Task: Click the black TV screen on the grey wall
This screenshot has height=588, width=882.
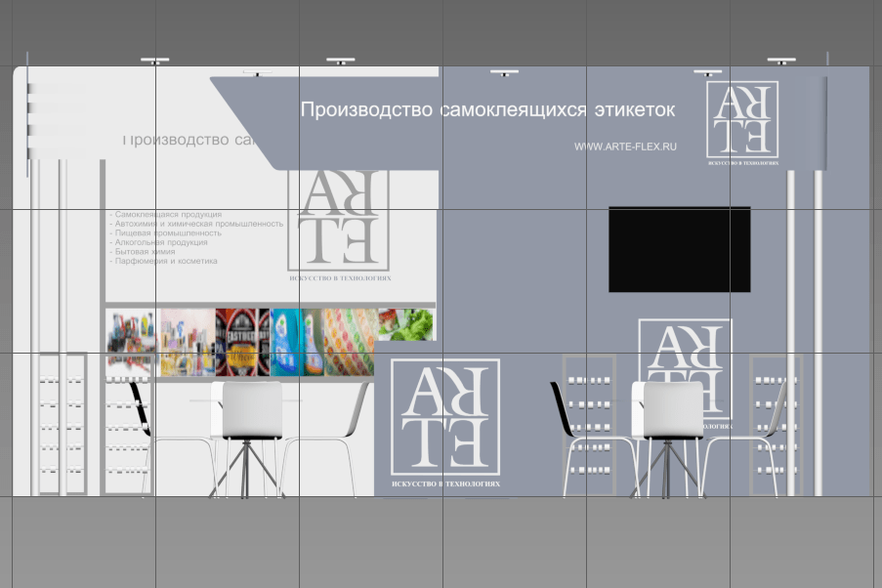Action: 680,249
